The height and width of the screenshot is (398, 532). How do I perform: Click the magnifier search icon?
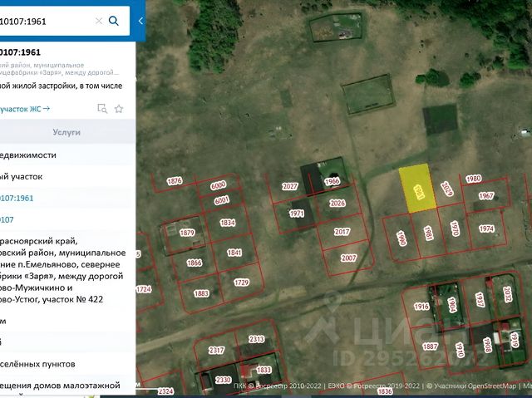[114, 21]
